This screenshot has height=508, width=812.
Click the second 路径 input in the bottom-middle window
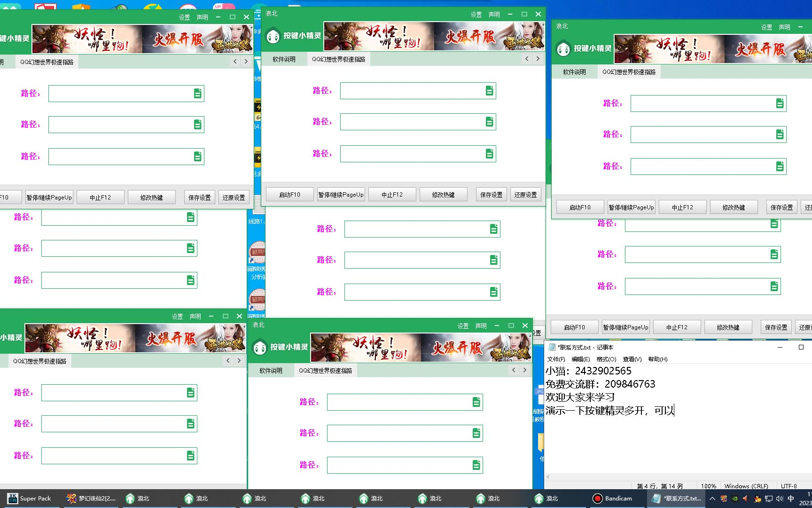pyautogui.click(x=405, y=433)
